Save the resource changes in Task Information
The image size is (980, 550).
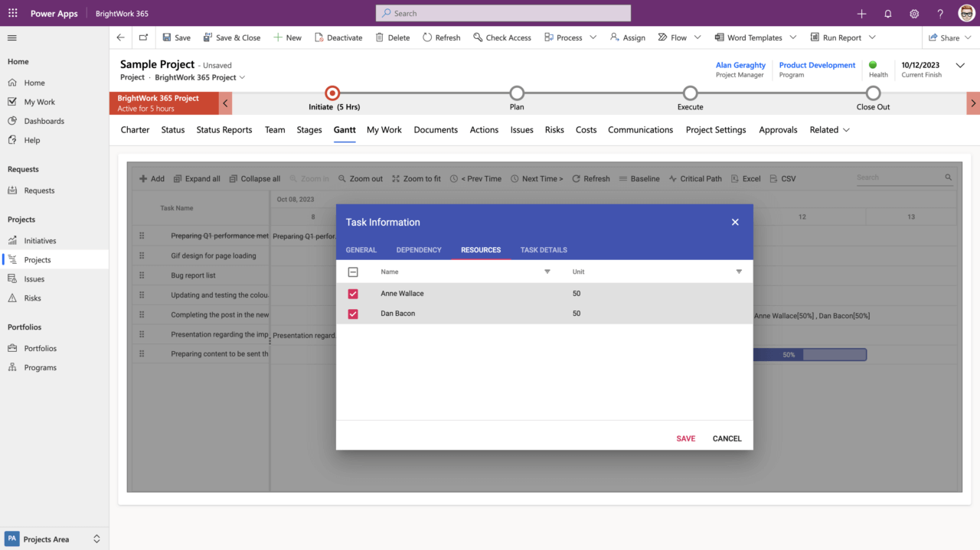pos(685,438)
